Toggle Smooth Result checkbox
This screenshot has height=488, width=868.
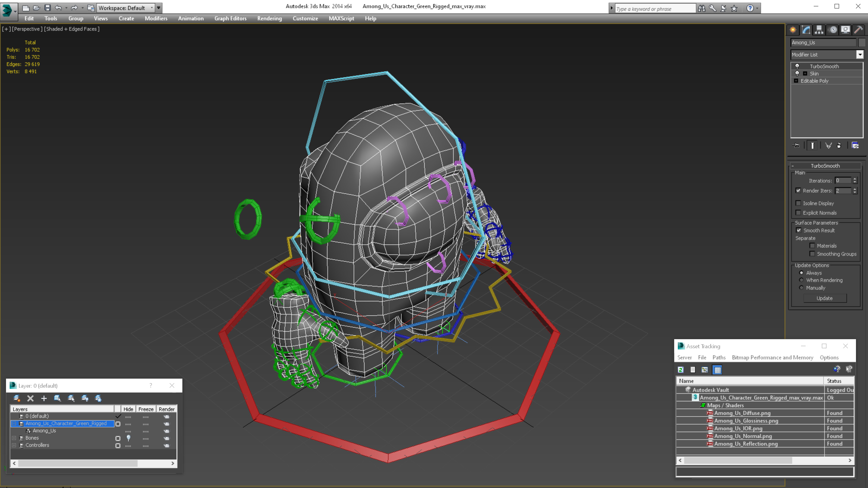[x=798, y=230]
